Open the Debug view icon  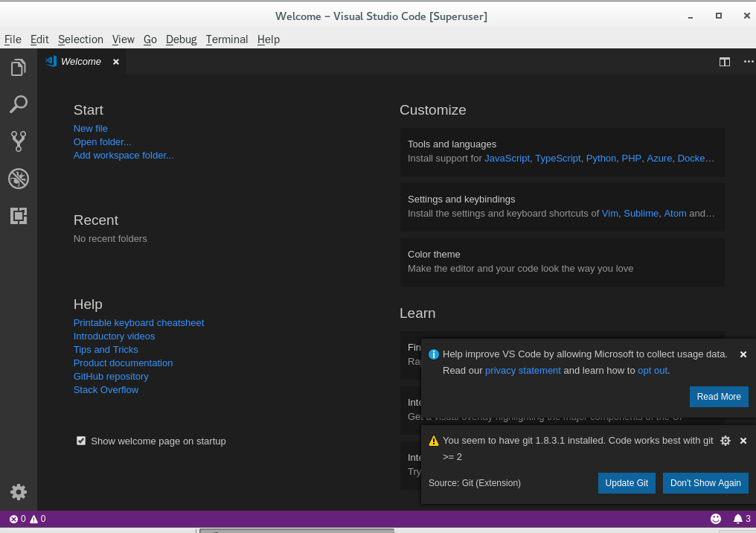coord(19,179)
